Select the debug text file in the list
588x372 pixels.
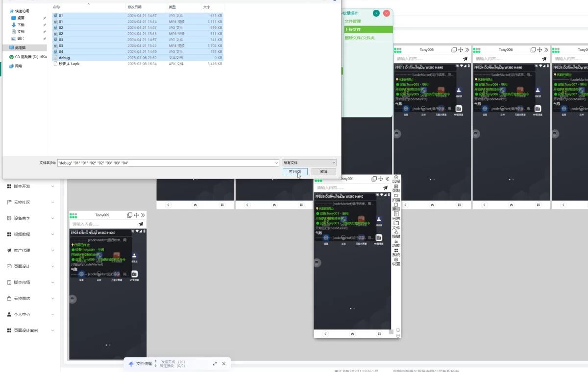point(64,58)
